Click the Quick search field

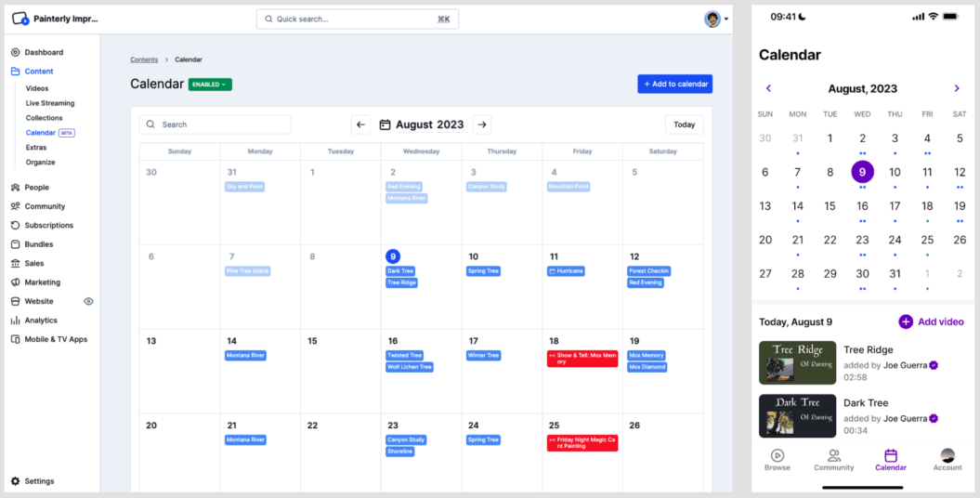358,19
